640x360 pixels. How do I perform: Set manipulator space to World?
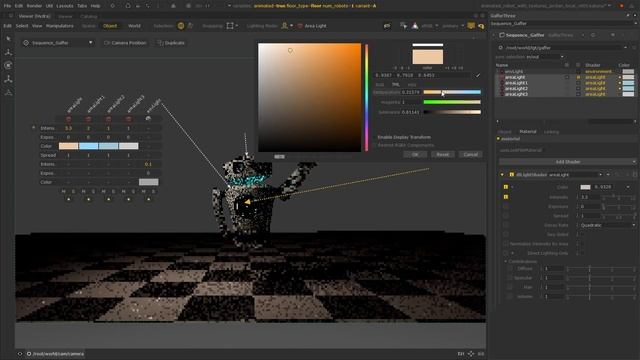click(134, 26)
